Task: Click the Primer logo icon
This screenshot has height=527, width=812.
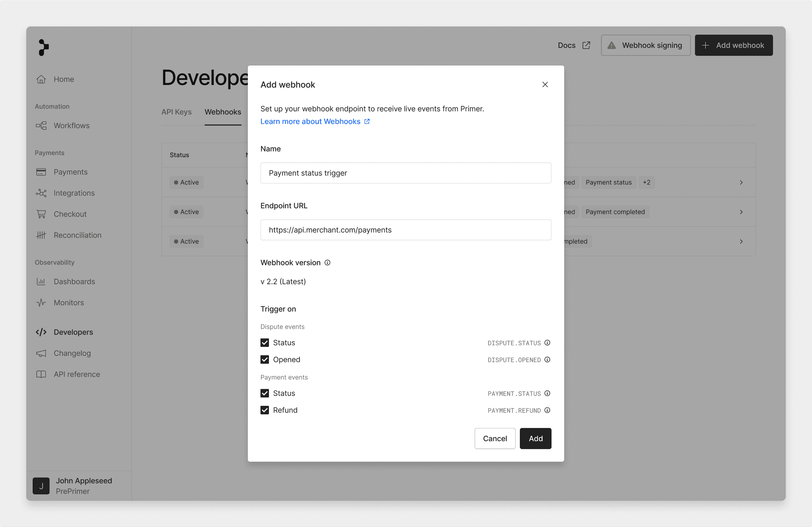Action: click(44, 47)
